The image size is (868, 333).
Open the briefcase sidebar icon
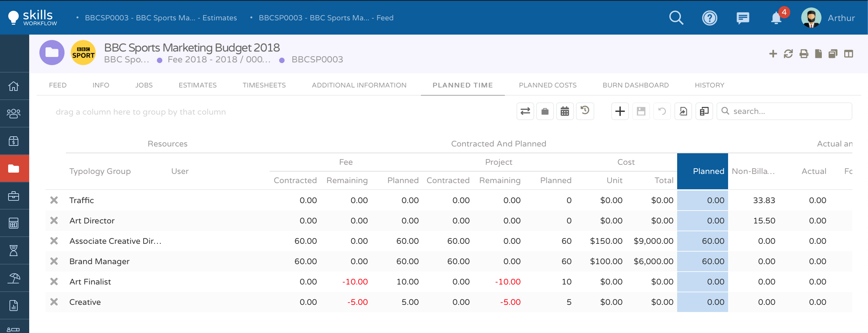point(14,196)
